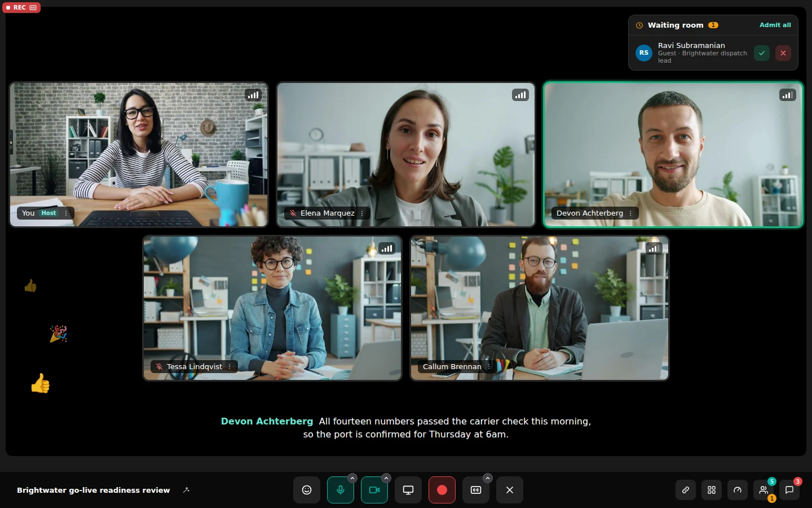Viewport: 812px width, 508px height.
Task: Mute your microphone
Action: tap(341, 490)
